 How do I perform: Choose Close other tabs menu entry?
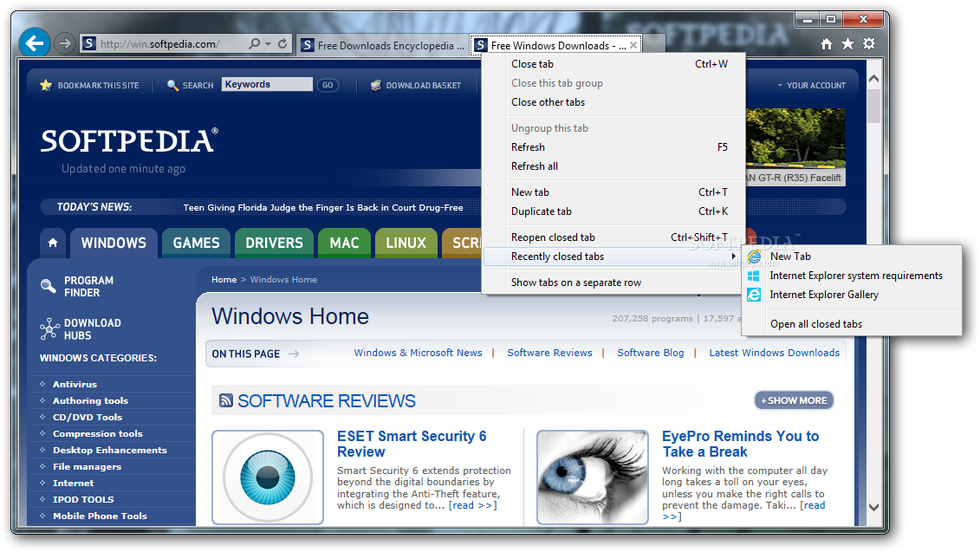[614, 102]
